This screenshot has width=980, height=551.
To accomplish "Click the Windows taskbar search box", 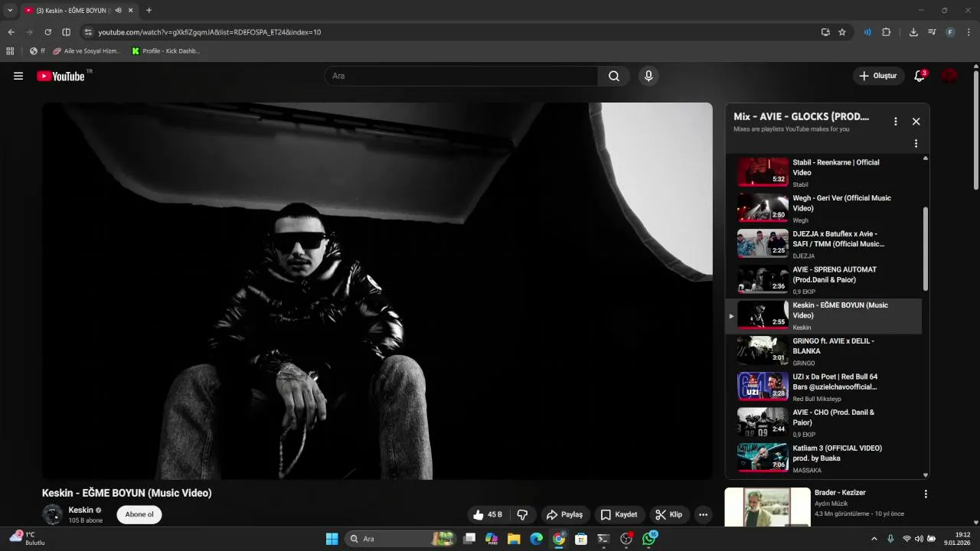I will [x=400, y=539].
